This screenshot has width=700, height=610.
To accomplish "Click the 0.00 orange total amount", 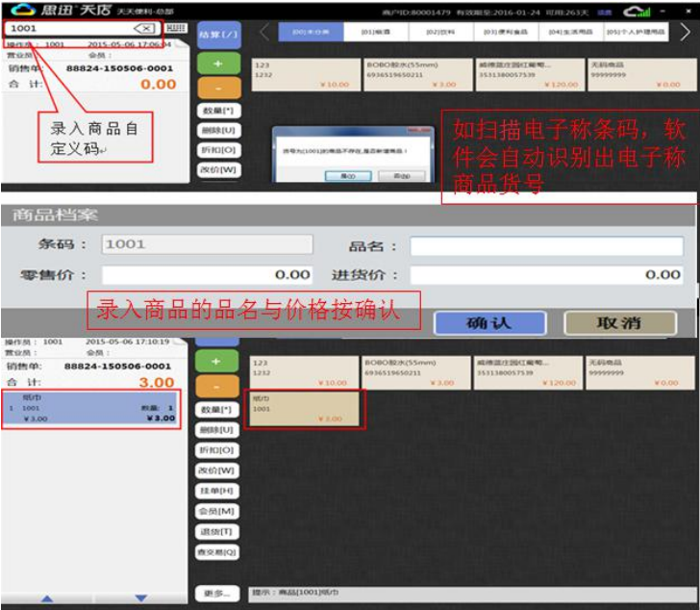I will click(x=159, y=85).
